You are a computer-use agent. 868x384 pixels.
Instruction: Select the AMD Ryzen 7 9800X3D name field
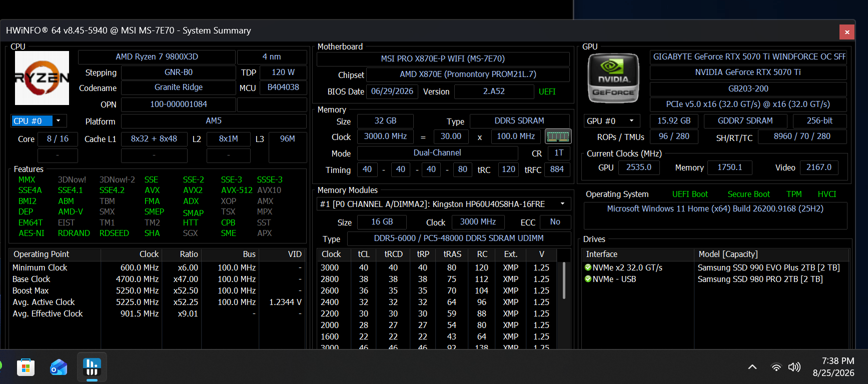[157, 57]
